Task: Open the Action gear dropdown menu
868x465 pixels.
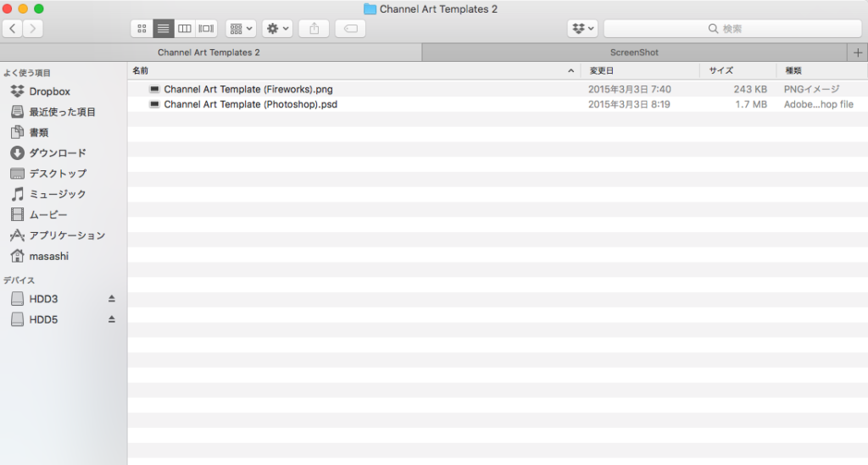Action: (x=278, y=29)
